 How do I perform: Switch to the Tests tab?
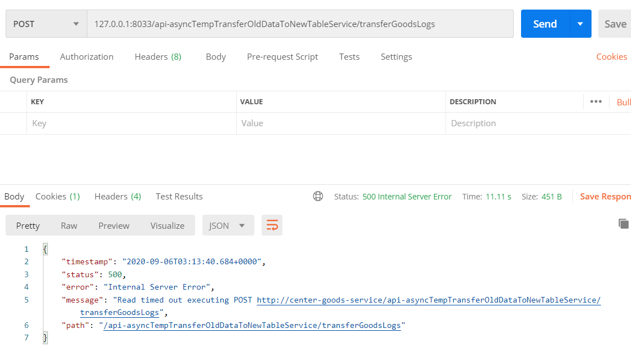pyautogui.click(x=349, y=56)
